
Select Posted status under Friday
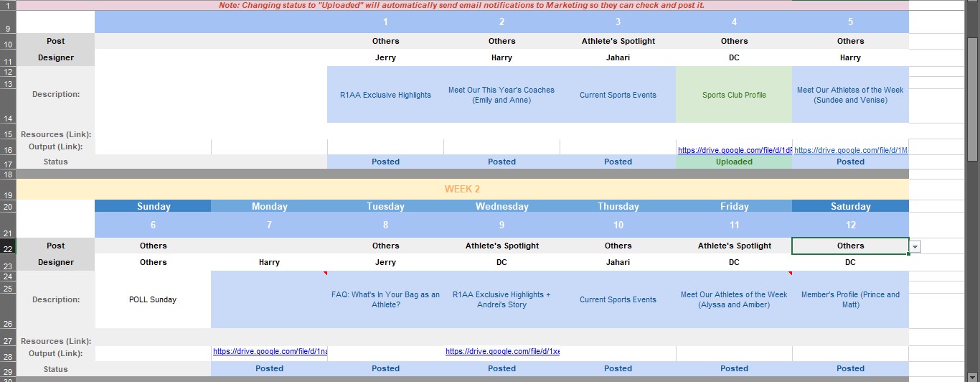(x=735, y=368)
